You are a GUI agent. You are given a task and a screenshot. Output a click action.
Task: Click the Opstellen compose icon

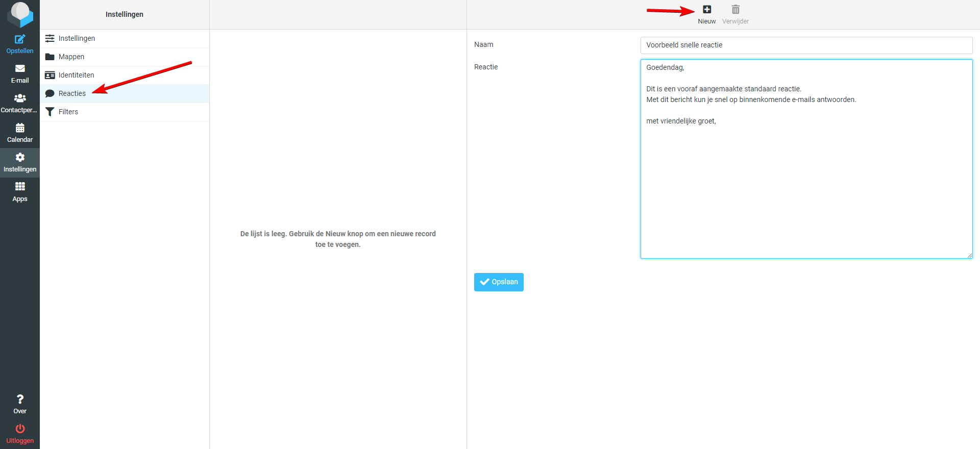(x=20, y=39)
